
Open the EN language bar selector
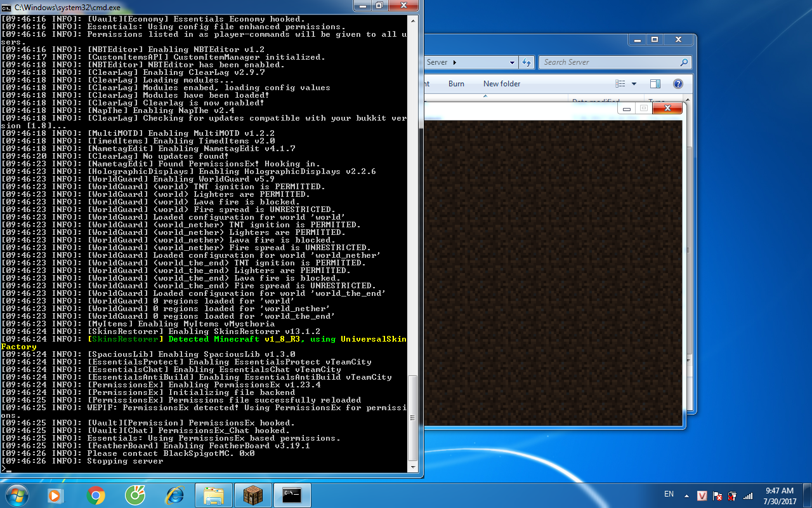[x=669, y=494]
